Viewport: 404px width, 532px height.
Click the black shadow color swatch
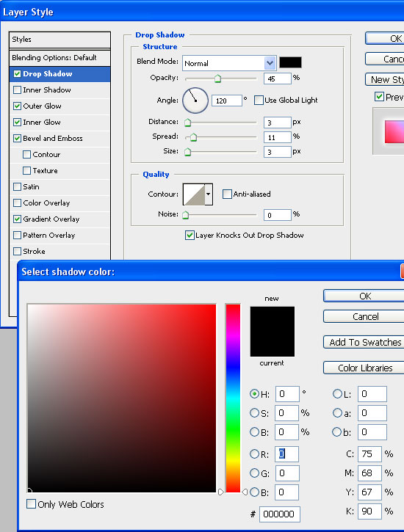click(290, 62)
